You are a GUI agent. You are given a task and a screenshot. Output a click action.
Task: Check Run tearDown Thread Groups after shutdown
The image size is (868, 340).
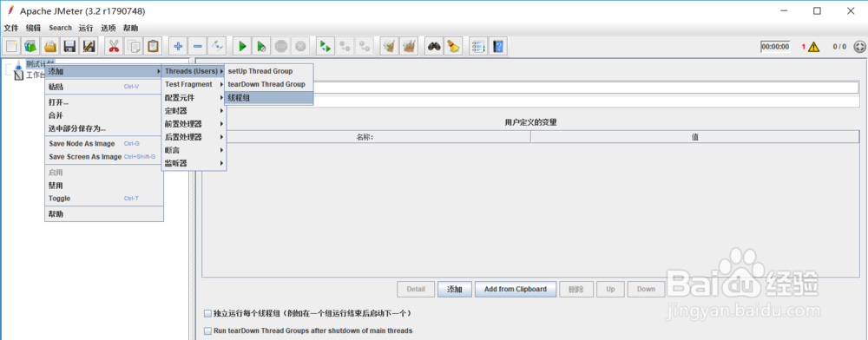point(207,331)
